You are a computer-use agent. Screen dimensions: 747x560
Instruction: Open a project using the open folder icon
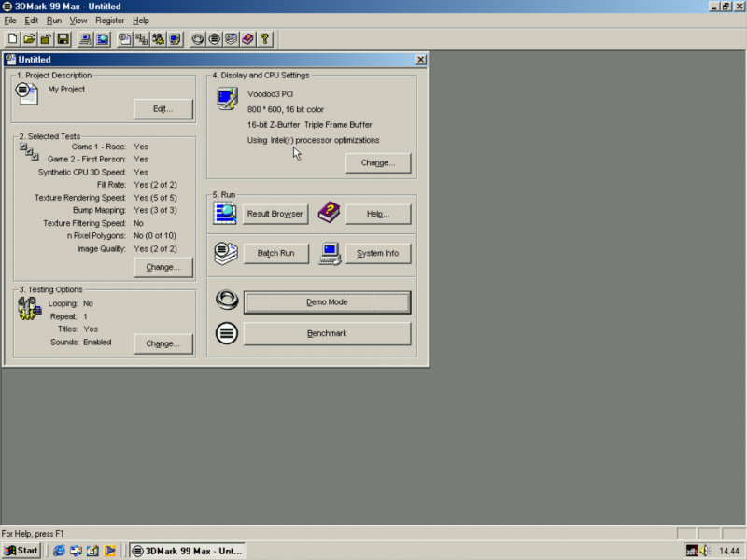[x=30, y=39]
